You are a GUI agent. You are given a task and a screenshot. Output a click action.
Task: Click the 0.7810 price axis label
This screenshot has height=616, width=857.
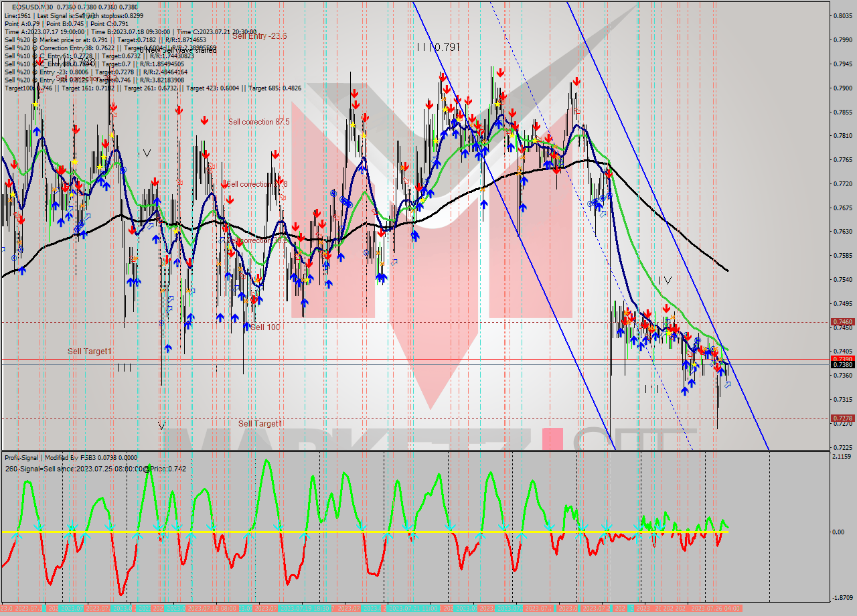(x=842, y=135)
